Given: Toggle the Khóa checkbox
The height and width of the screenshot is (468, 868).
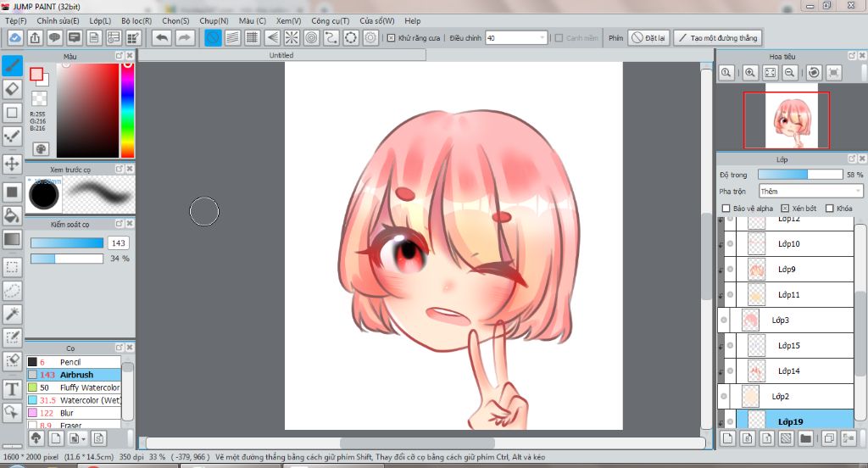Looking at the screenshot, I should (829, 209).
